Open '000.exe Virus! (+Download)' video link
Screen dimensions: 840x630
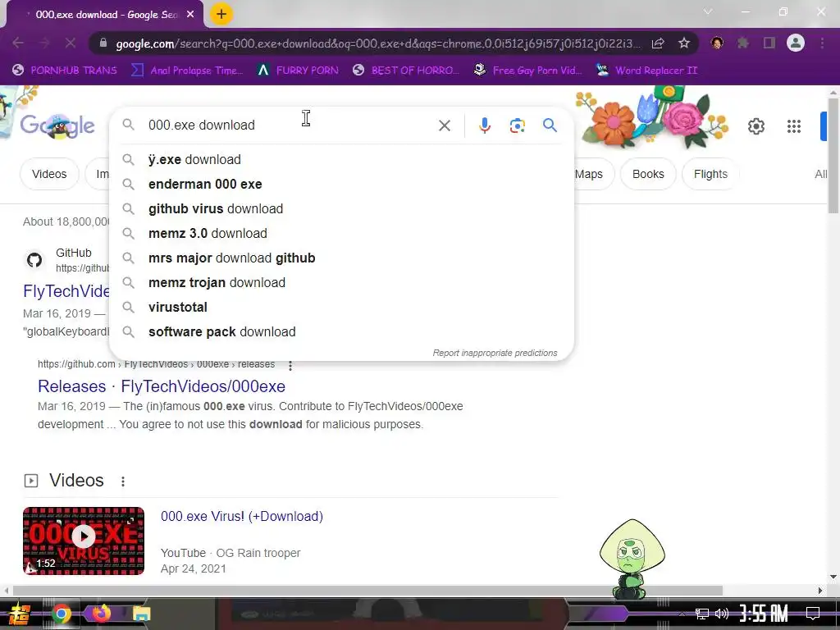pyautogui.click(x=242, y=517)
